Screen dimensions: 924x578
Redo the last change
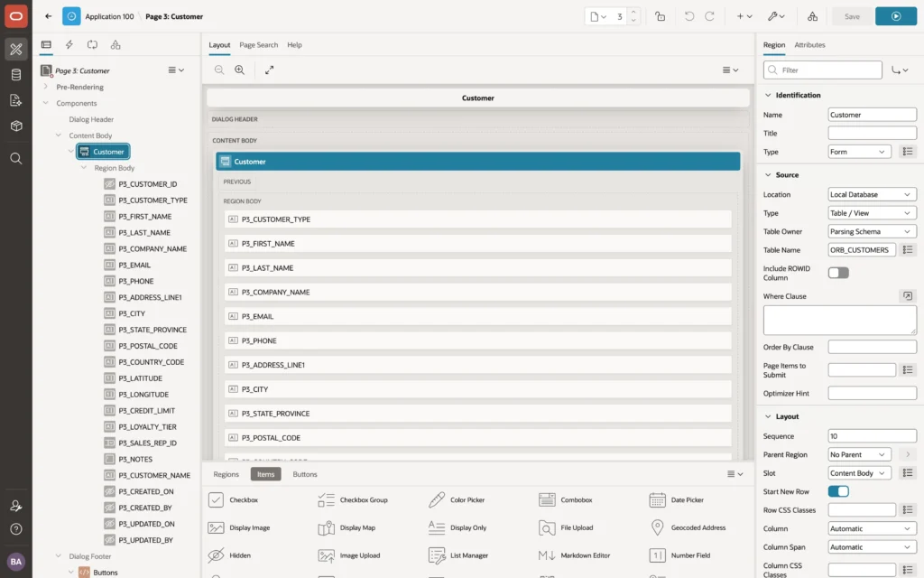[709, 16]
